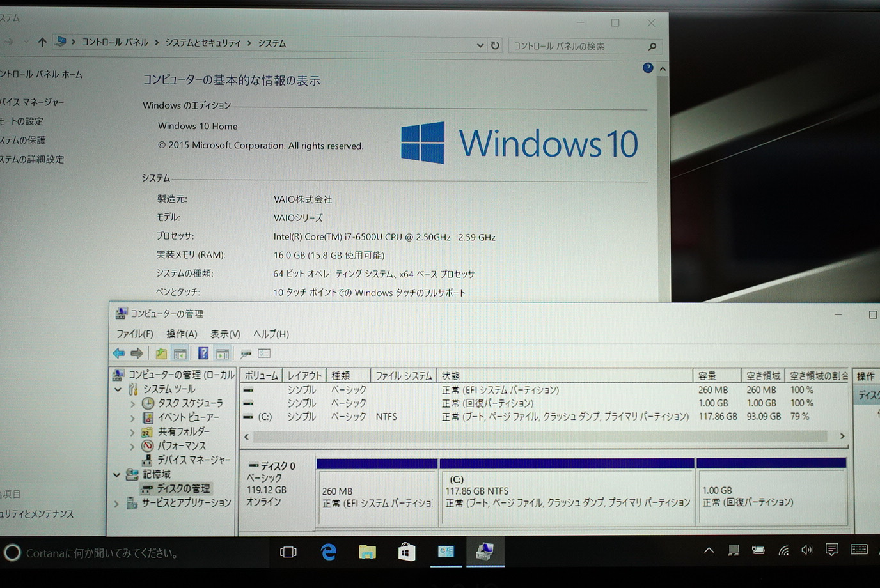Click コントロール パネル breadcrumb in address bar

[x=115, y=42]
